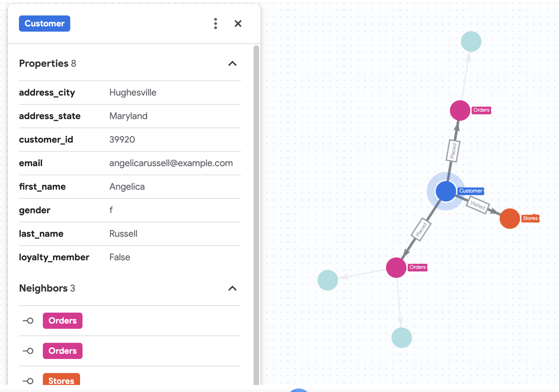Screen dimensions: 559x392
Task: Open the three-dot more options menu
Action: [216, 24]
